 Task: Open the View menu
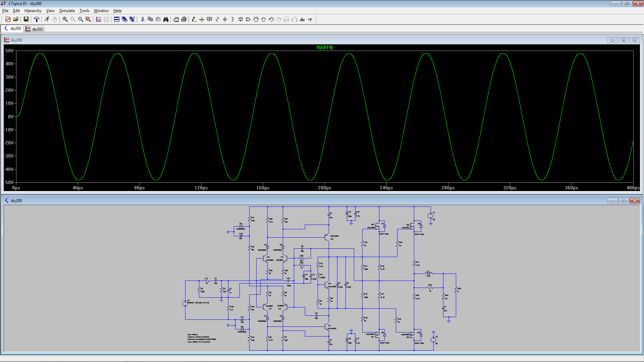(50, 11)
